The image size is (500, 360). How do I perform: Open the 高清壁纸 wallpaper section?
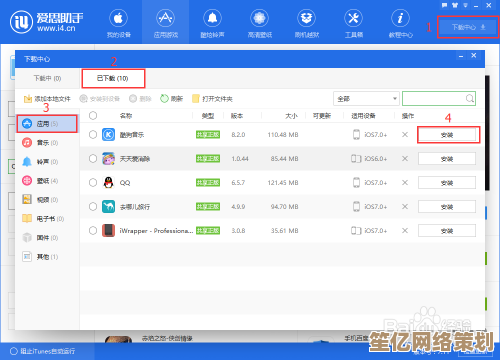coord(260,23)
